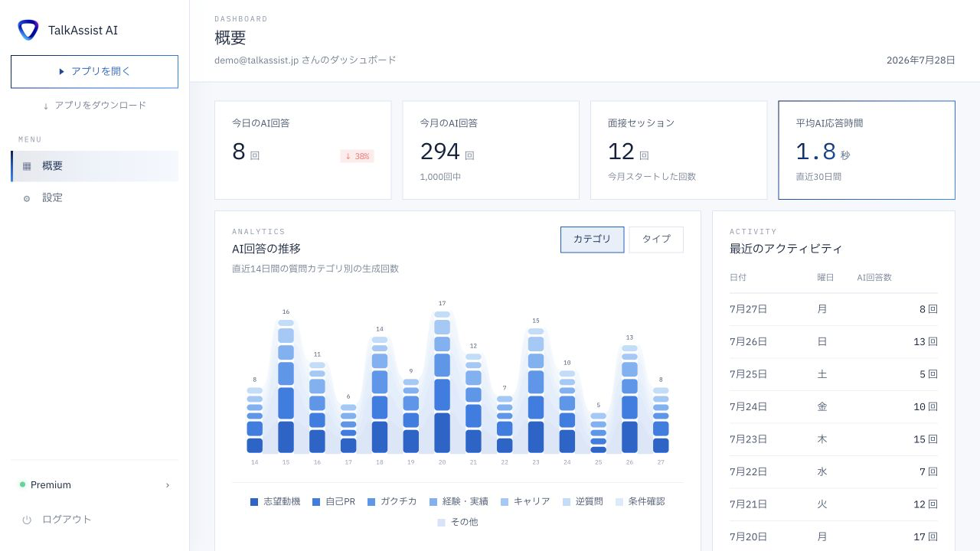The height and width of the screenshot is (551, 980).
Task: Click the 面接セッション card showing 12
Action: (679, 150)
